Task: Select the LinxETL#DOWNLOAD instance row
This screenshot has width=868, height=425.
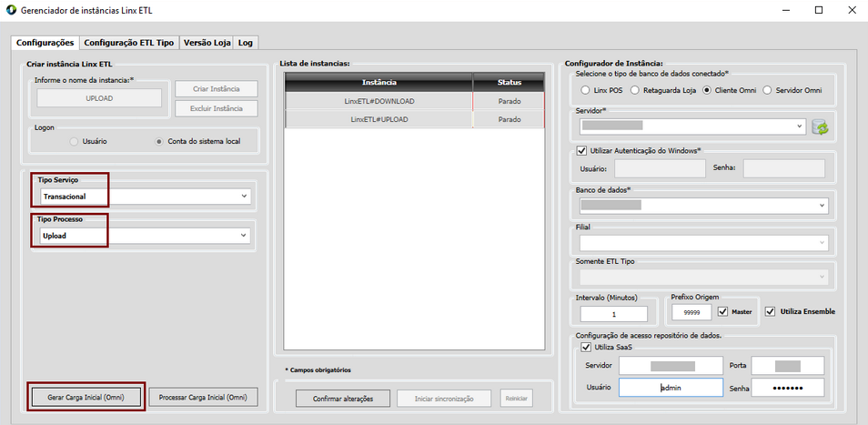Action: point(415,101)
